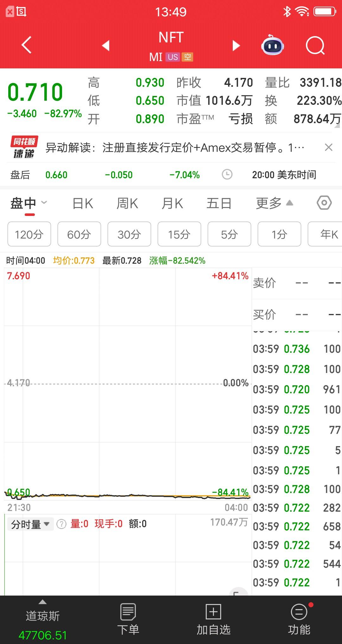Open the 异动解读 news headline
This screenshot has width=342, height=644.
pyautogui.click(x=175, y=148)
